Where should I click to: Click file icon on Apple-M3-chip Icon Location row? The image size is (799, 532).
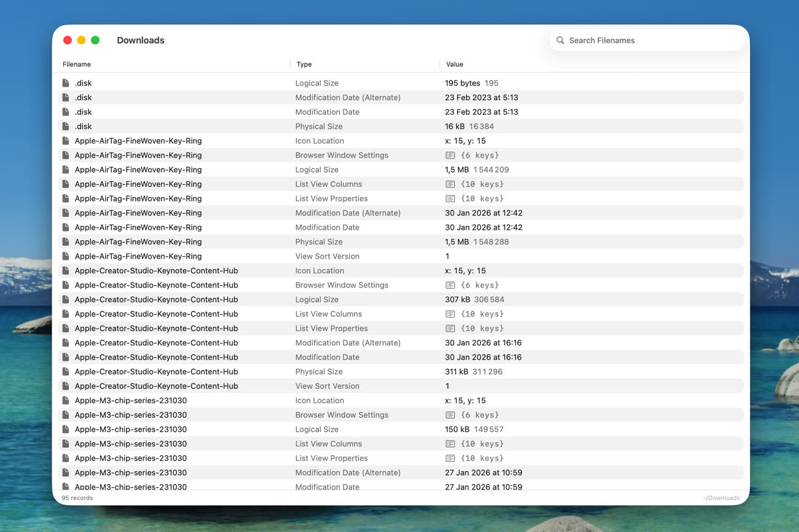click(x=66, y=401)
